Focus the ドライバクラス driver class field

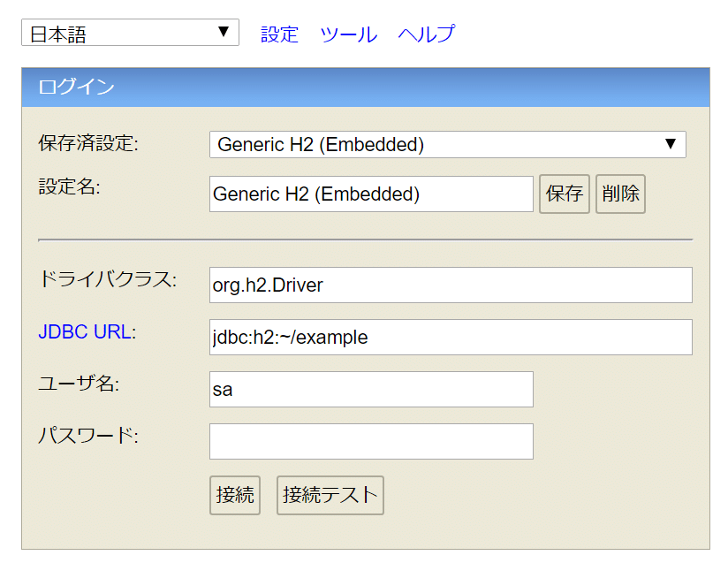(x=451, y=285)
